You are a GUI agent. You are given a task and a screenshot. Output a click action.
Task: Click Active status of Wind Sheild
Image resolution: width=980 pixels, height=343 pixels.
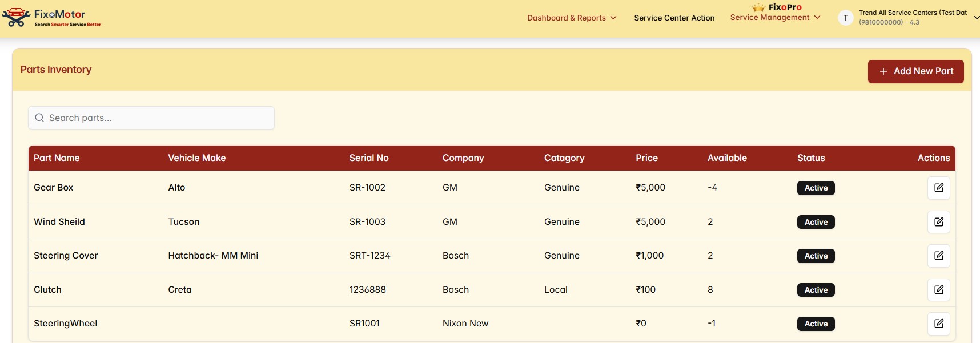click(x=816, y=222)
